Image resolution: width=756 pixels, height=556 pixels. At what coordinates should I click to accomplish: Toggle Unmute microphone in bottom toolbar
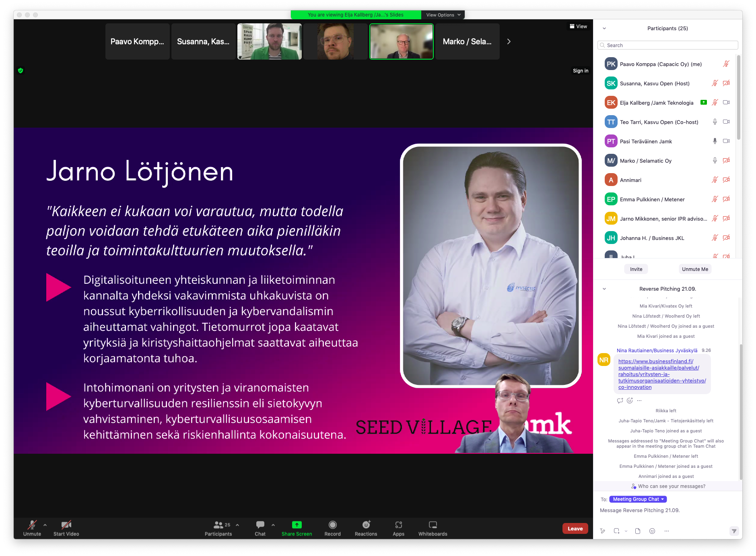[x=32, y=525]
